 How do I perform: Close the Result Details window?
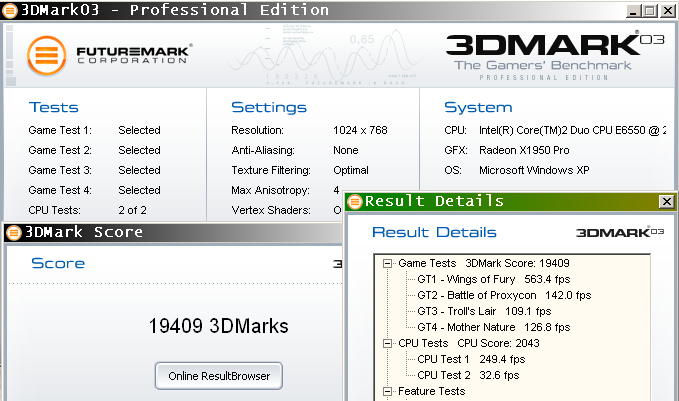[x=666, y=201]
